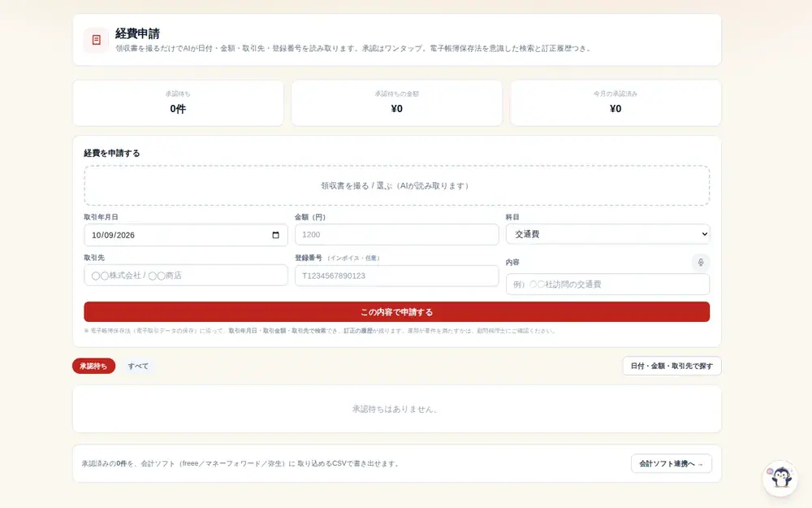
Task: Open the calendar picker icon in date field
Action: pyautogui.click(x=275, y=235)
